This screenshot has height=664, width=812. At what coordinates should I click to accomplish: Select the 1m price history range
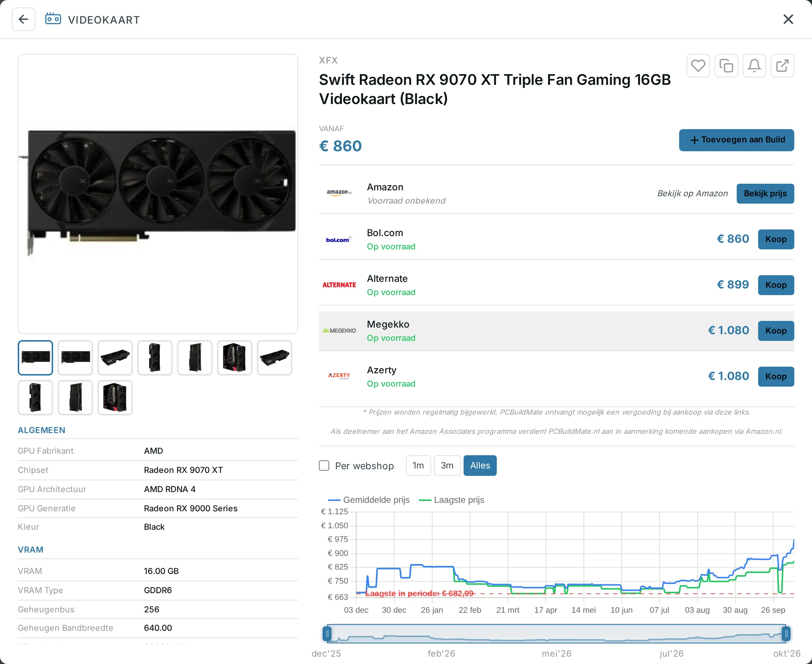click(418, 466)
